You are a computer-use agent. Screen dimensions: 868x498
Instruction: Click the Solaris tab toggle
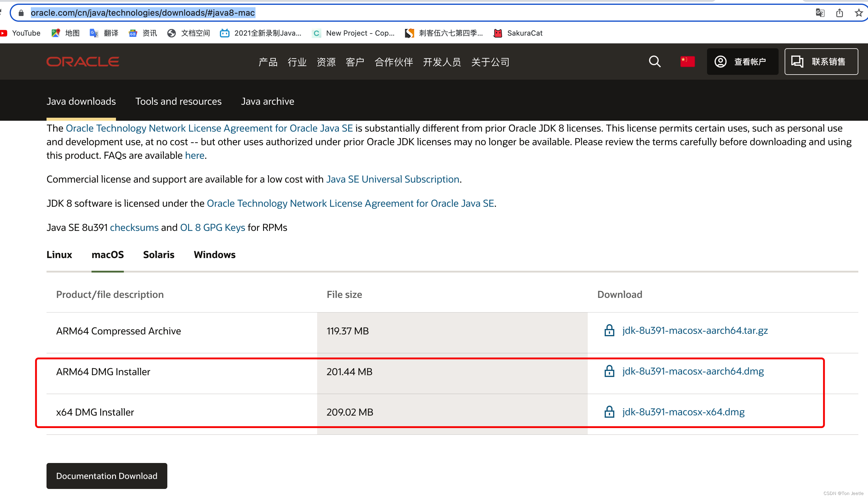click(x=159, y=254)
